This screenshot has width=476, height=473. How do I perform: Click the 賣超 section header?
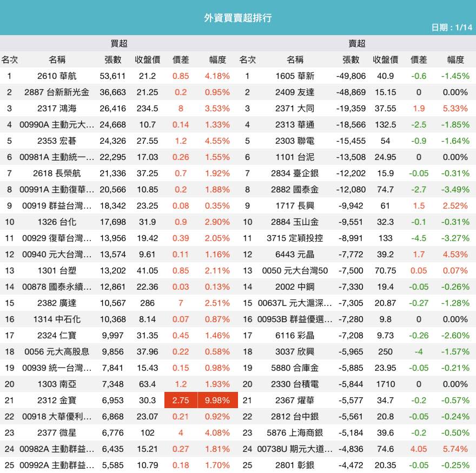356,43
